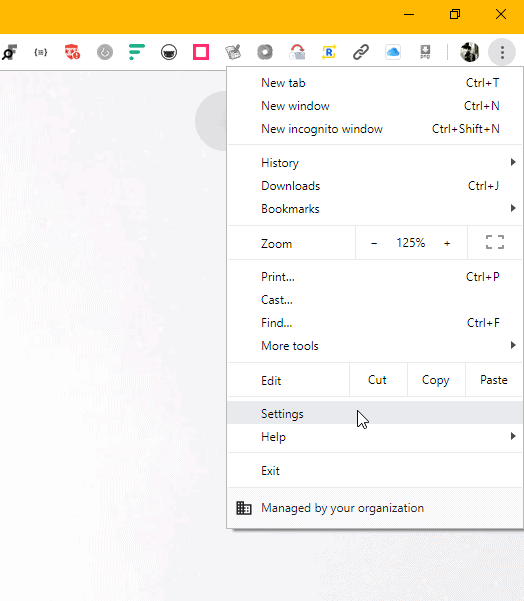Click the Edit label

[x=271, y=381]
